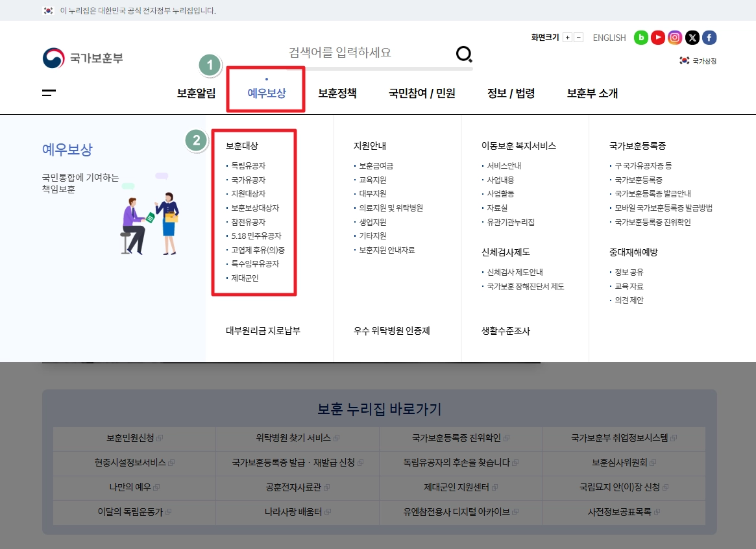Shrink text with the 화면크기 minus button
756x549 pixels.
[x=578, y=37]
